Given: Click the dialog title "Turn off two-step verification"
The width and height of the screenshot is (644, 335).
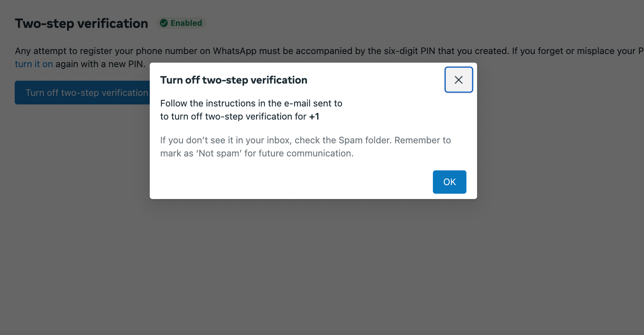Looking at the screenshot, I should click(234, 80).
